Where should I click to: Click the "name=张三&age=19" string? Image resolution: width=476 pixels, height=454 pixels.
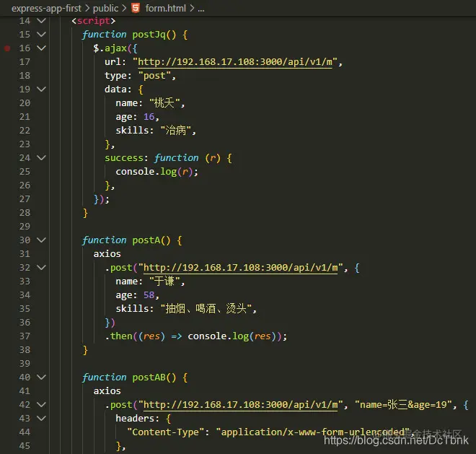pos(403,405)
